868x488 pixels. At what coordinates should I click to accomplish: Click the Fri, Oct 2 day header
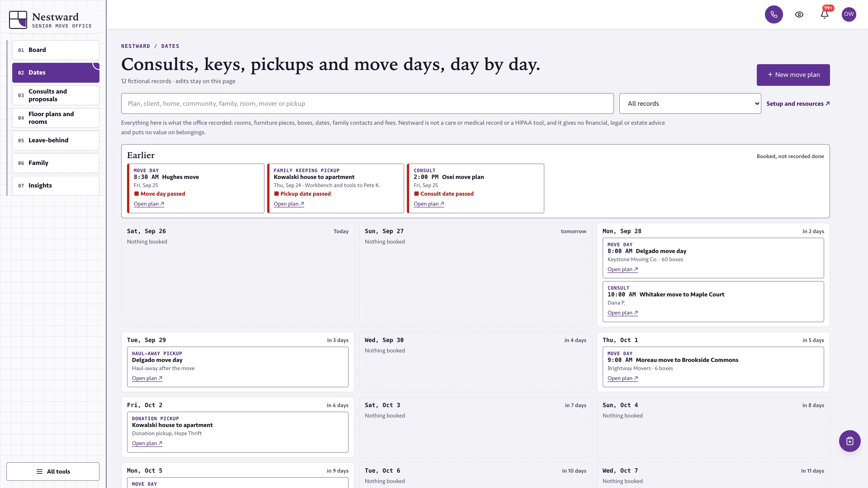(x=145, y=405)
